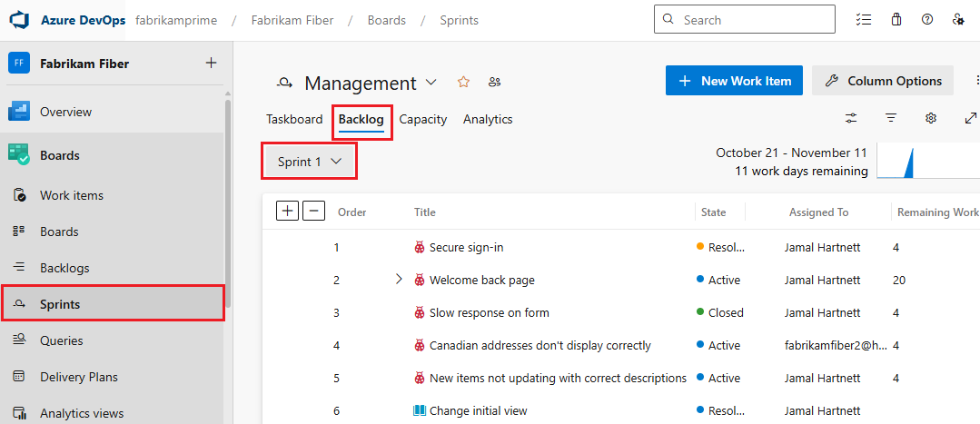Open the Welcome back page work item
Viewport: 980px width, 424px height.
click(482, 281)
